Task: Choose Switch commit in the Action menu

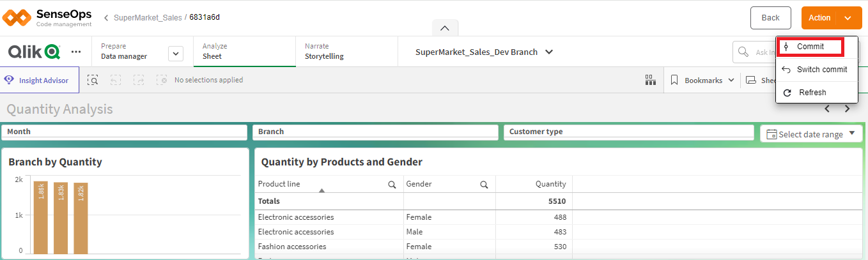Action: pos(821,70)
